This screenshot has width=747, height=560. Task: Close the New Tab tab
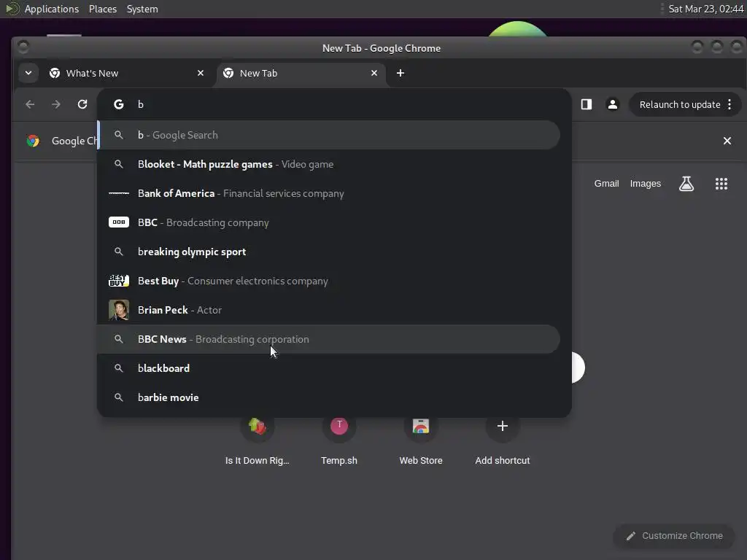(374, 73)
